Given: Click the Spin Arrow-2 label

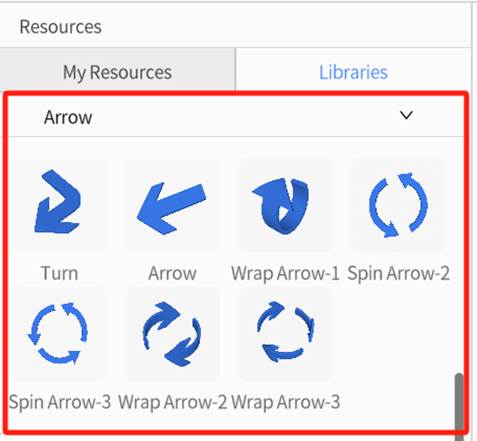Looking at the screenshot, I should pyautogui.click(x=398, y=274).
